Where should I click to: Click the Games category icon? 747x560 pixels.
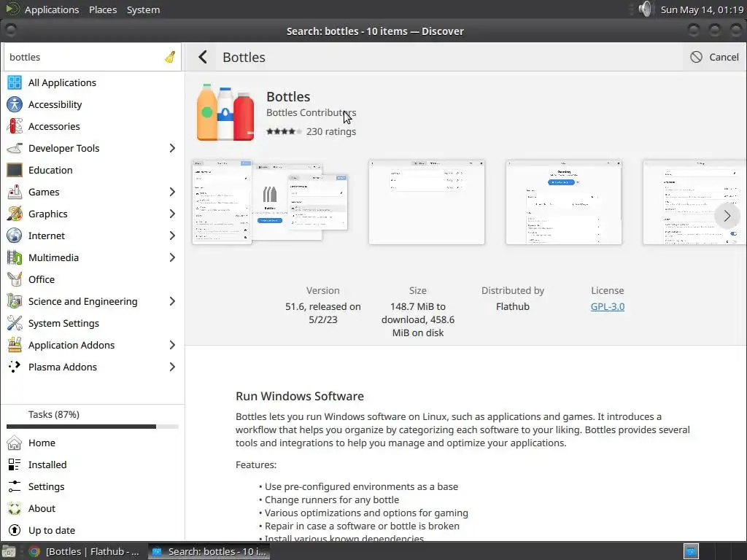[15, 192]
